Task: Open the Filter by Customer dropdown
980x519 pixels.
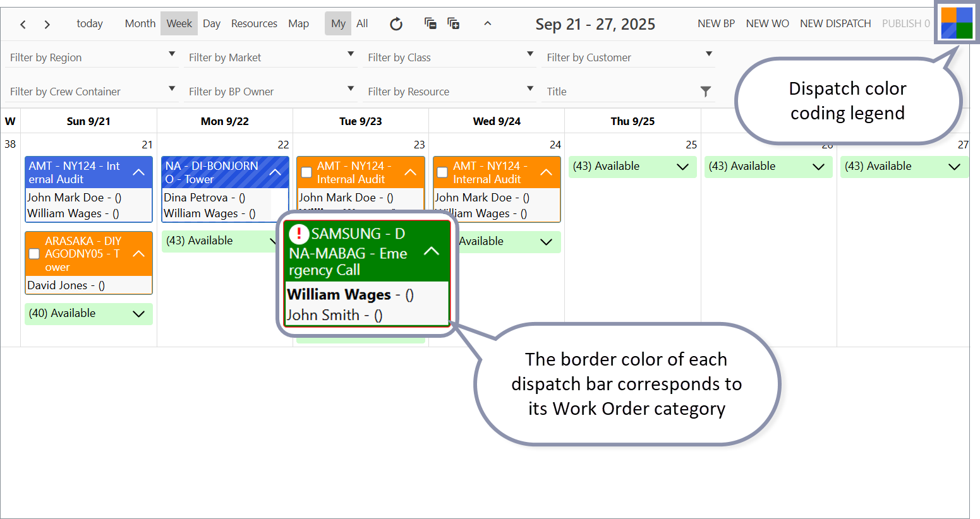Action: click(630, 57)
